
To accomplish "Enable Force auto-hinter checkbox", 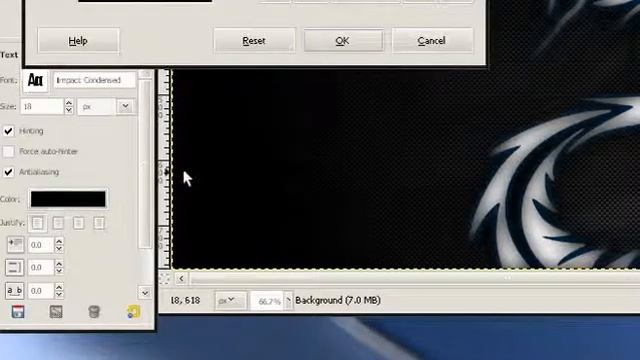I will point(9,151).
